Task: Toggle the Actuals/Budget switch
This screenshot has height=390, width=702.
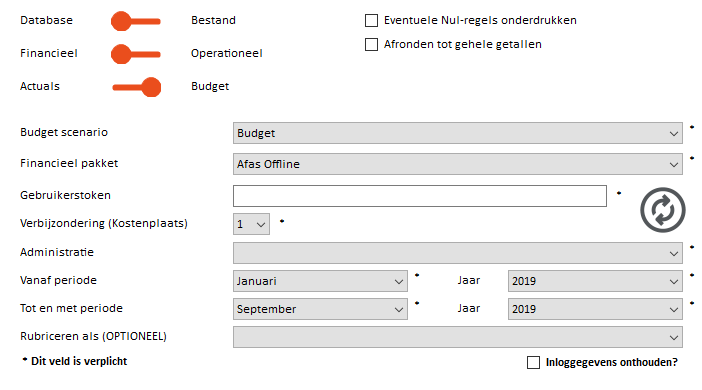Action: (x=136, y=87)
